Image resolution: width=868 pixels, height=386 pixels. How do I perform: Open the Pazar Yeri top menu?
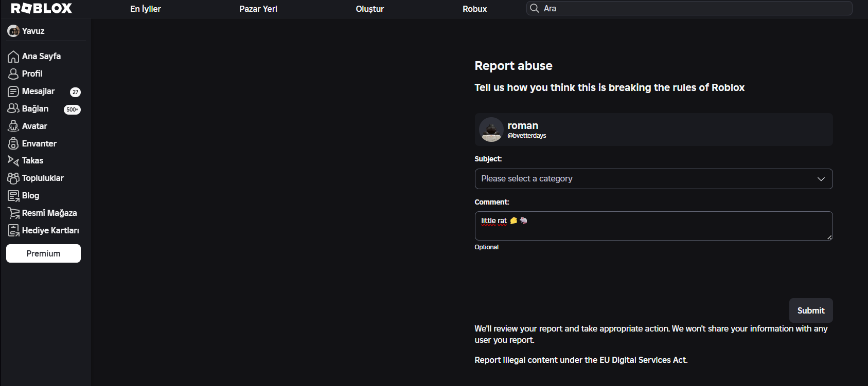pyautogui.click(x=258, y=9)
